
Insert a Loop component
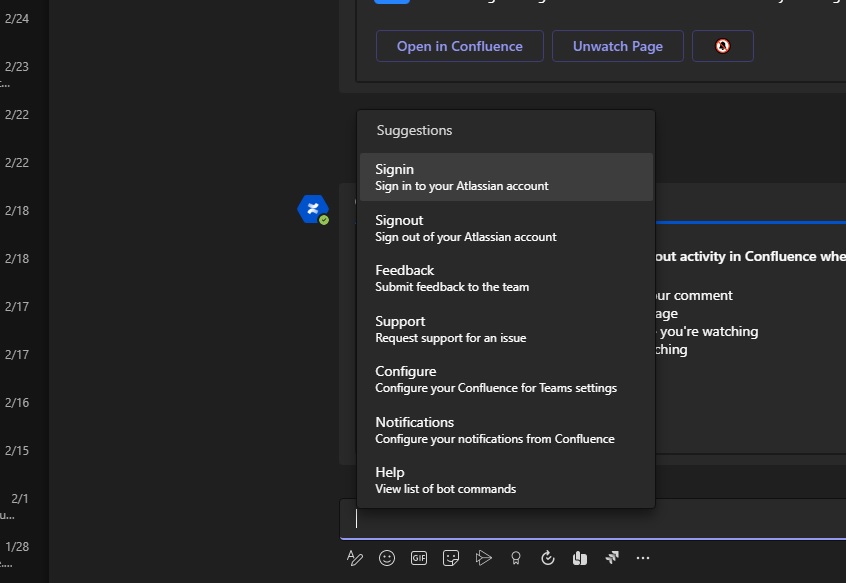click(579, 558)
